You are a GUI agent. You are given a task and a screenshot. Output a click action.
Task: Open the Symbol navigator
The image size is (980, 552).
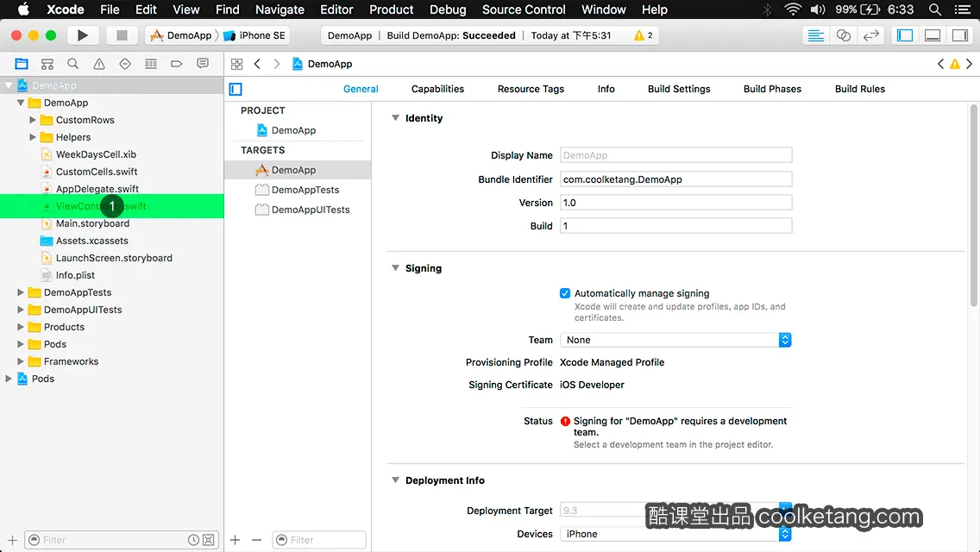coord(47,64)
